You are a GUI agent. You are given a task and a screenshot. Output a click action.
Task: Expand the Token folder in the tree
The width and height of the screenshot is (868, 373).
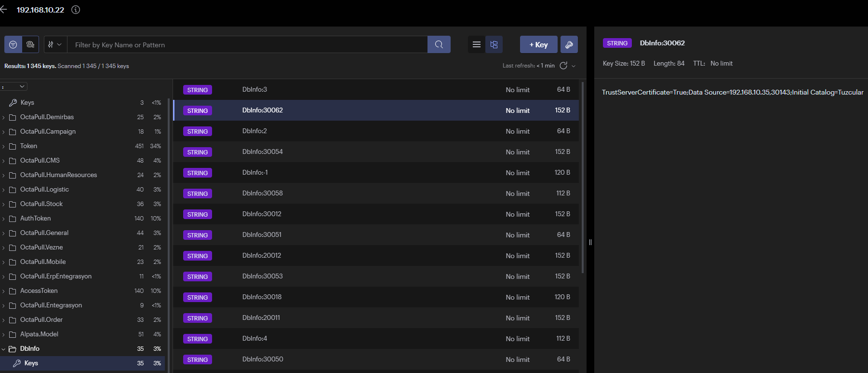(4, 146)
